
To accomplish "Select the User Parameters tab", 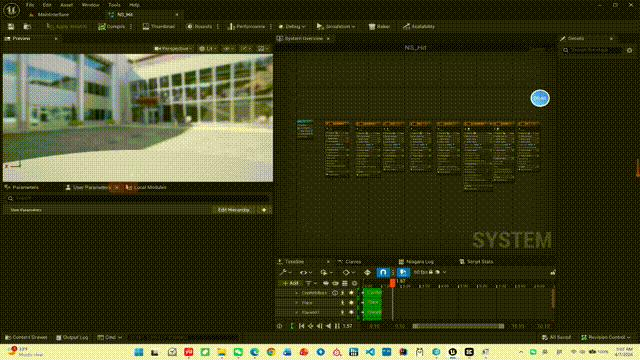I will [91, 187].
